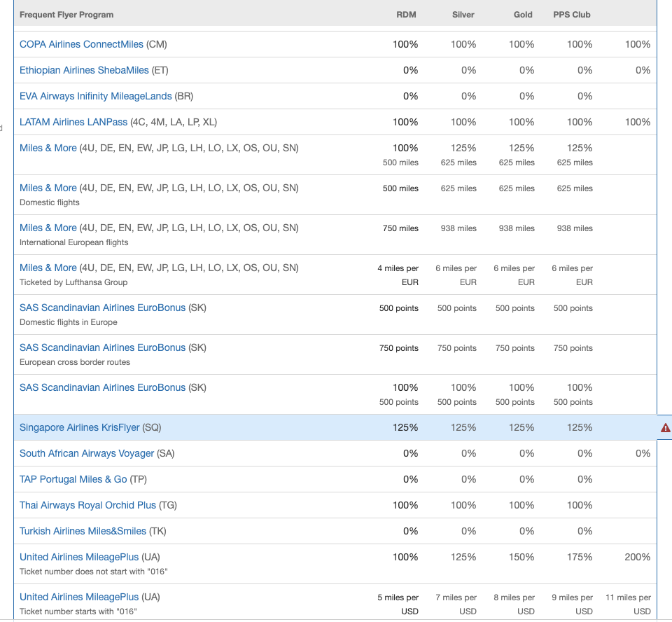
Task: Select "938 miles" in Gold column
Action: pos(517,228)
